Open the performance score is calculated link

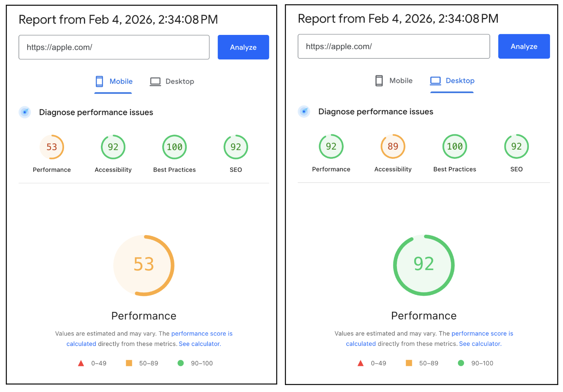click(202, 333)
